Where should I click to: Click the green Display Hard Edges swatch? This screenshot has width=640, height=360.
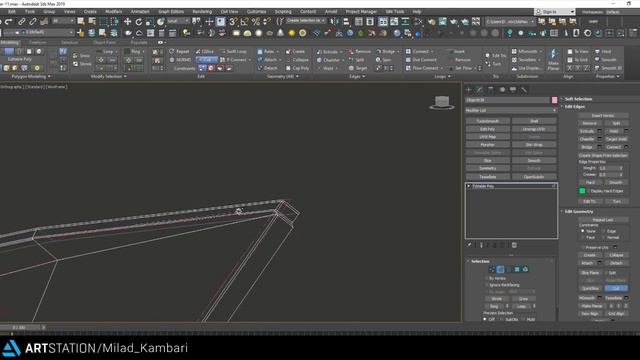pos(582,191)
